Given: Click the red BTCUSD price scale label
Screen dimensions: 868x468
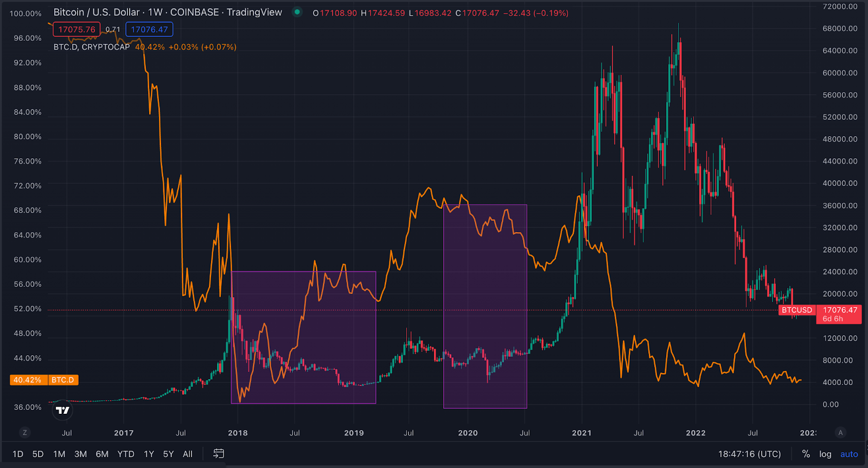Looking at the screenshot, I should pos(797,310).
